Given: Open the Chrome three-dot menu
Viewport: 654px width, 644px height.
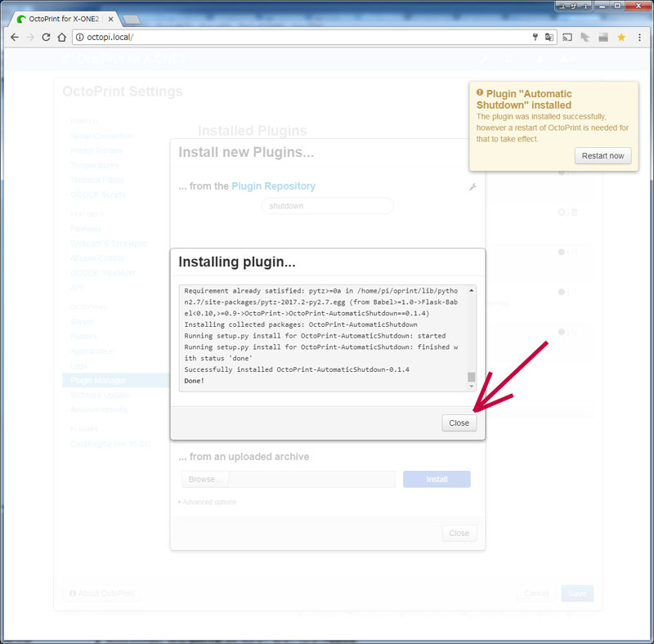Looking at the screenshot, I should click(639, 37).
